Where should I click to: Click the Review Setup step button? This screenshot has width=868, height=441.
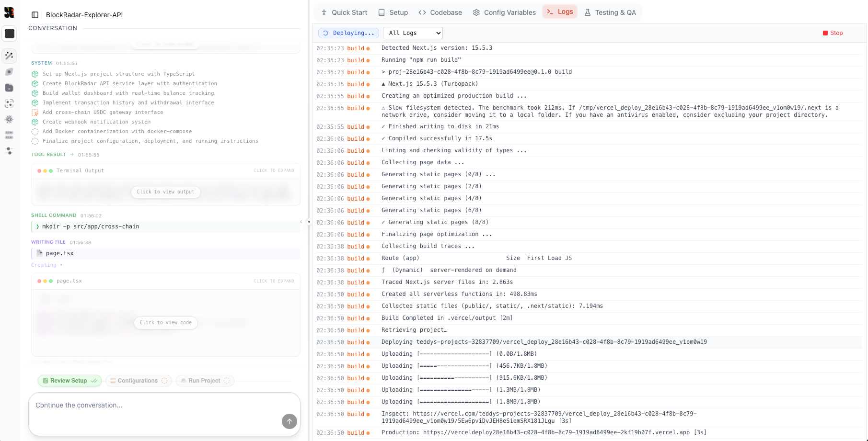click(x=69, y=381)
